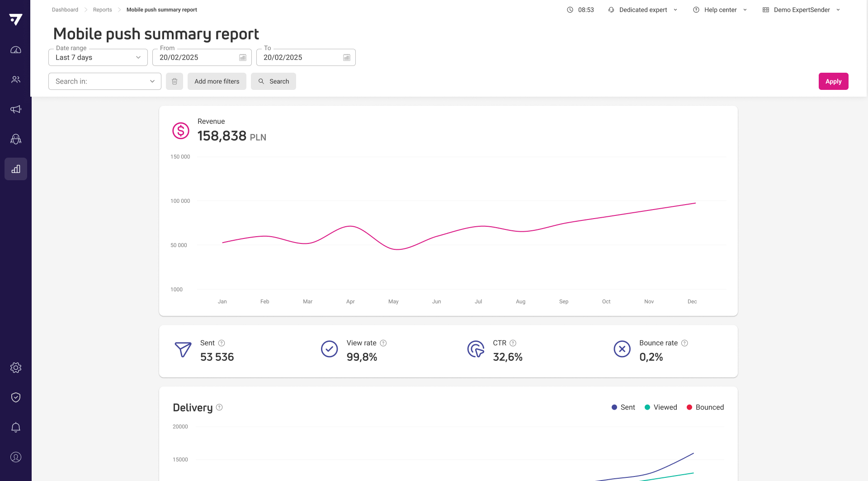Expand the Search in dropdown

[105, 81]
